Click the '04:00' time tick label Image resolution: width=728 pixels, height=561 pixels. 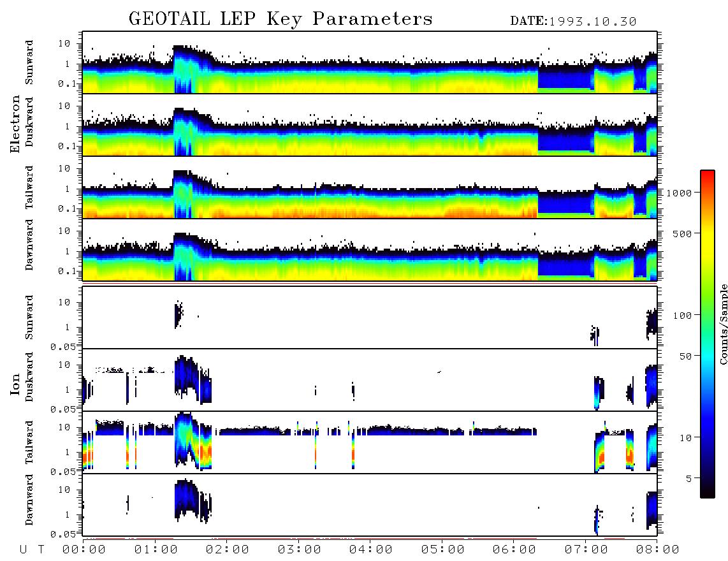click(x=371, y=550)
